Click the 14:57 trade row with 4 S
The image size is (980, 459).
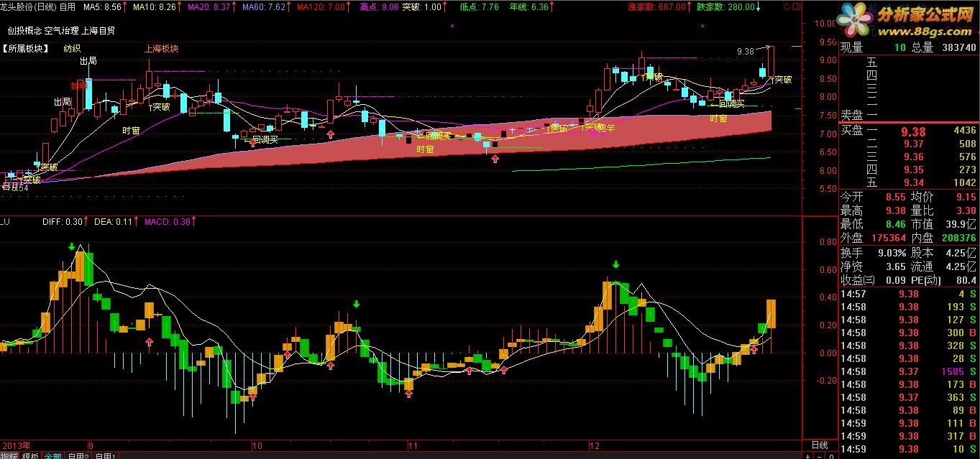pos(910,294)
